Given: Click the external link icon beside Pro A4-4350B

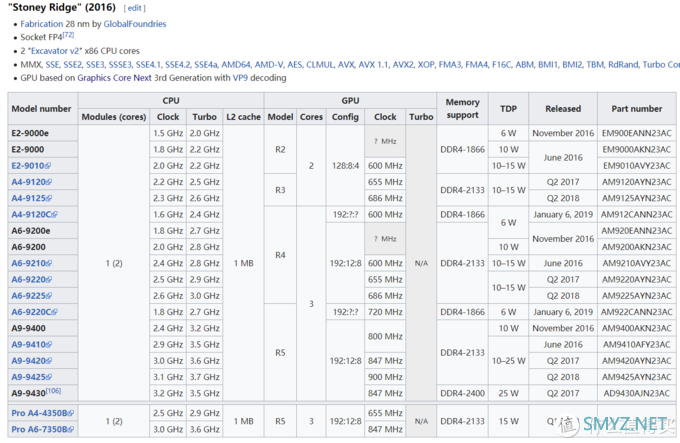Looking at the screenshot, I should [71, 413].
